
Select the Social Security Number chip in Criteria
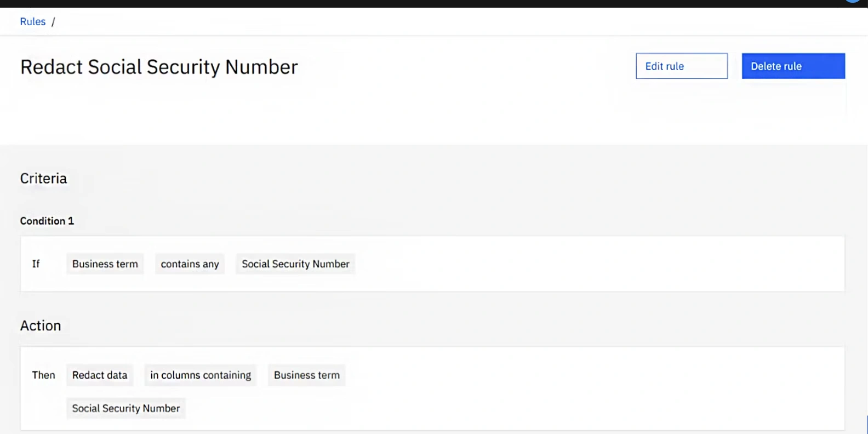point(295,264)
